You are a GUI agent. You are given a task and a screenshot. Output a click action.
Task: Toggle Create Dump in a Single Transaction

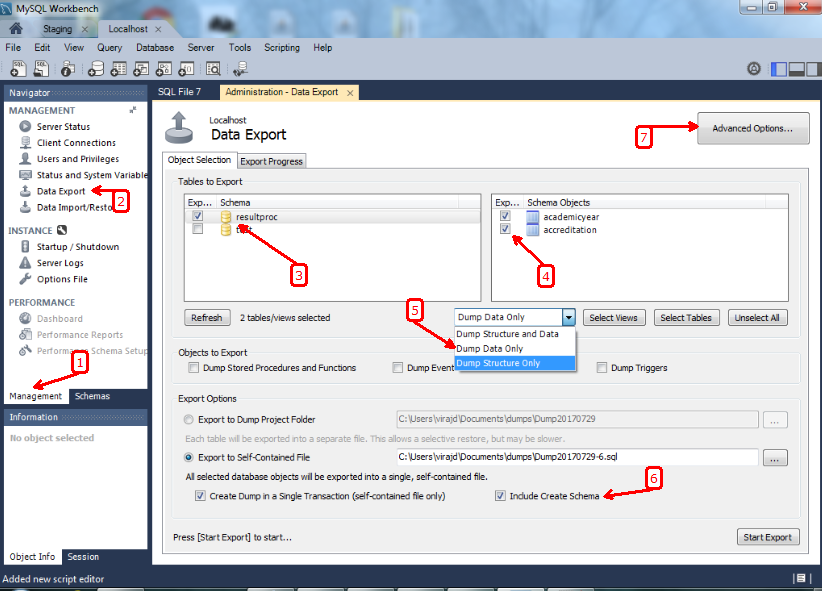pyautogui.click(x=200, y=496)
